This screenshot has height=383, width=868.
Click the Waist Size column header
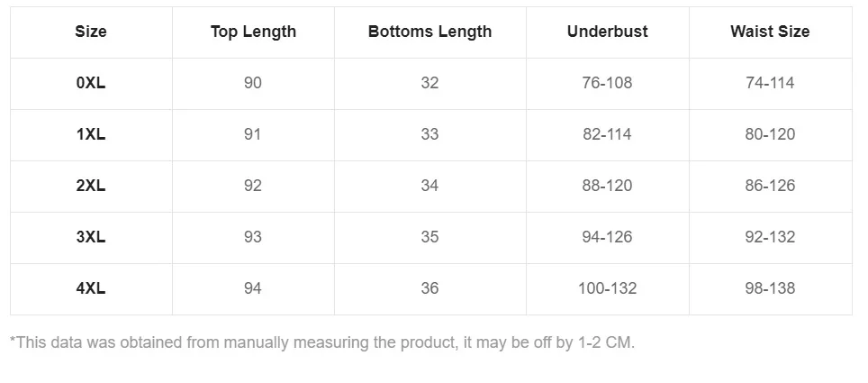[770, 32]
